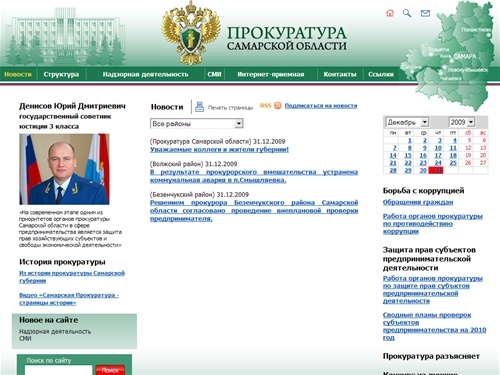
Task: Open link on защите прав субъектов предпринимательской деятельности
Action: pos(433,289)
